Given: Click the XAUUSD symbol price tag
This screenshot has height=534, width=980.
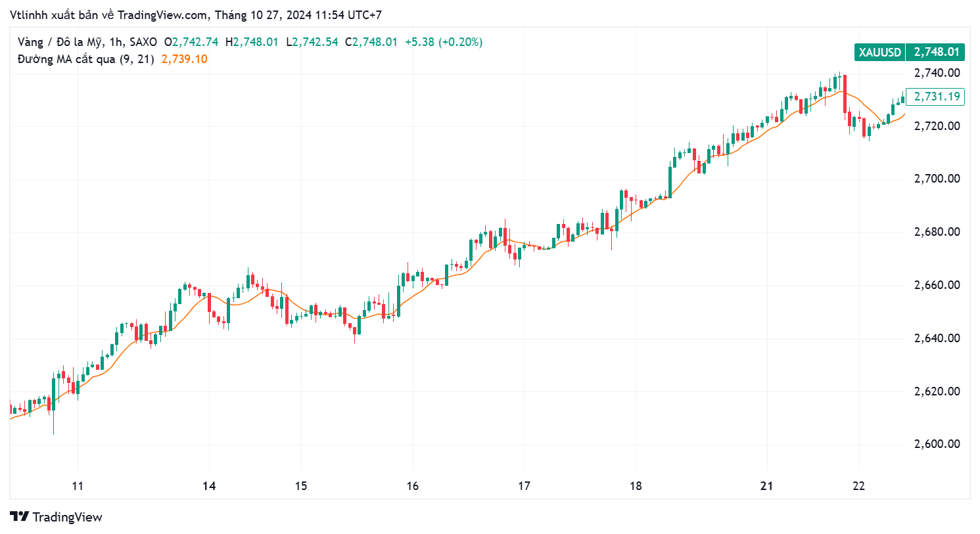Looking at the screenshot, I should pyautogui.click(x=879, y=52).
